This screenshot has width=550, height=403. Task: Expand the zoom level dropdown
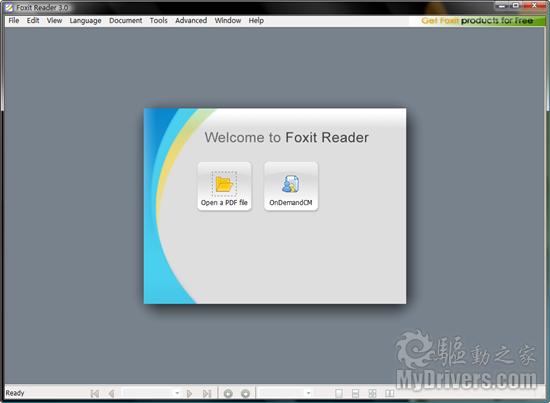pyautogui.click(x=308, y=393)
